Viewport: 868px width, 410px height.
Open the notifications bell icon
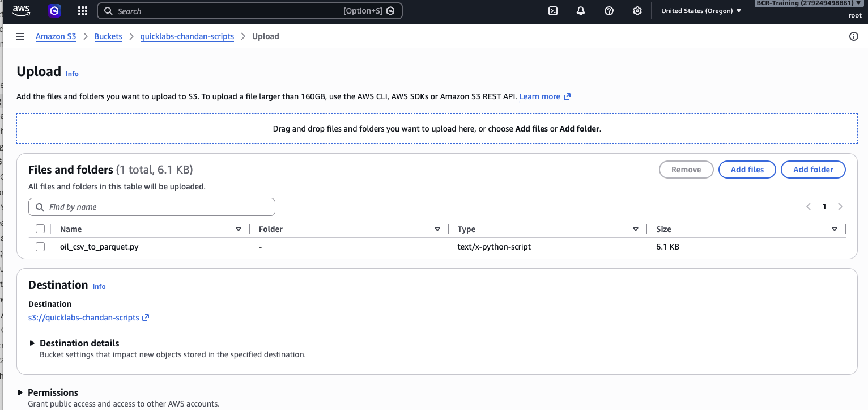click(x=581, y=11)
